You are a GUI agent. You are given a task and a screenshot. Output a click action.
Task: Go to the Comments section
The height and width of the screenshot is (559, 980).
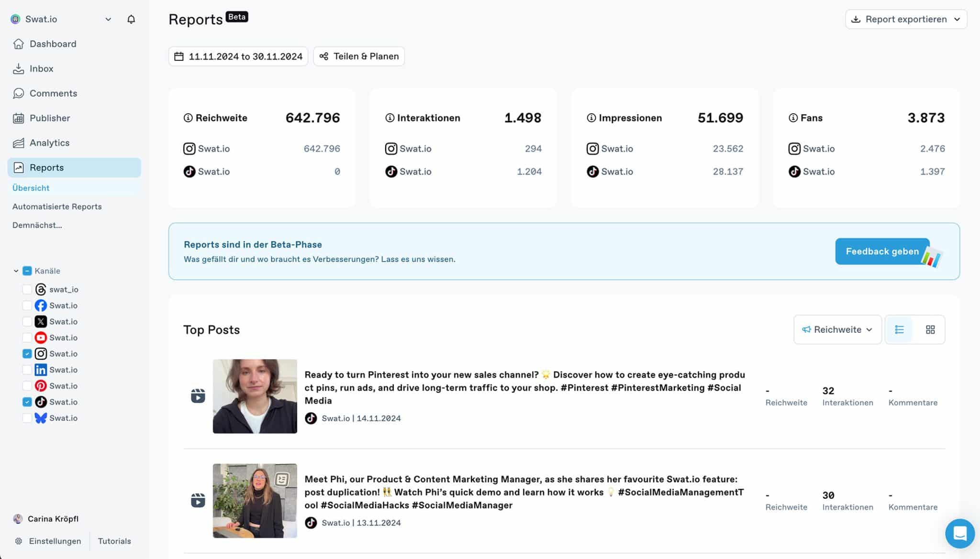(53, 93)
